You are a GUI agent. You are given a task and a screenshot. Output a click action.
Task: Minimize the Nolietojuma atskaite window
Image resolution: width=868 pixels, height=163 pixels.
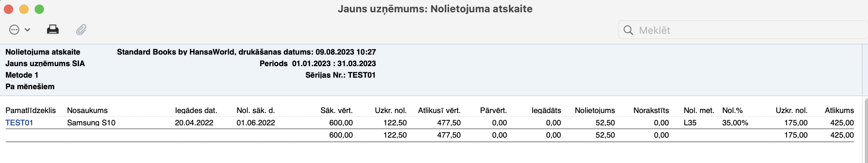[x=24, y=9]
